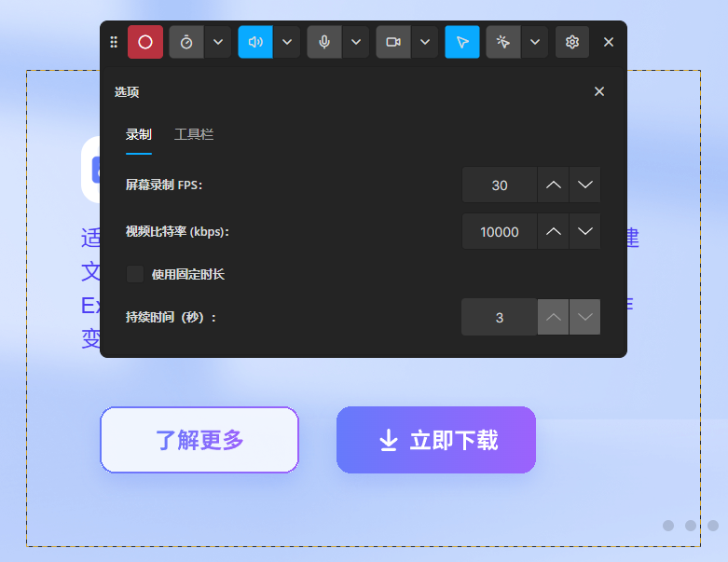Click the 选项 panel title
The height and width of the screenshot is (562, 728).
point(127,92)
